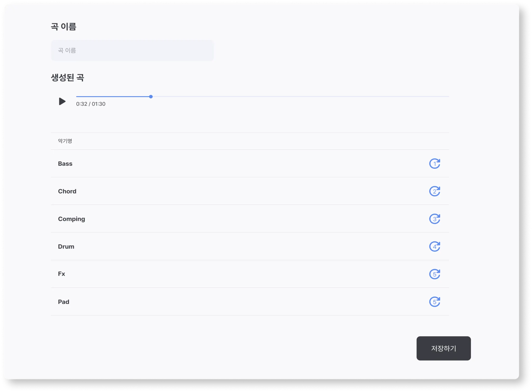The height and width of the screenshot is (392, 532).
Task: Click the playback progress slider handle
Action: click(151, 97)
